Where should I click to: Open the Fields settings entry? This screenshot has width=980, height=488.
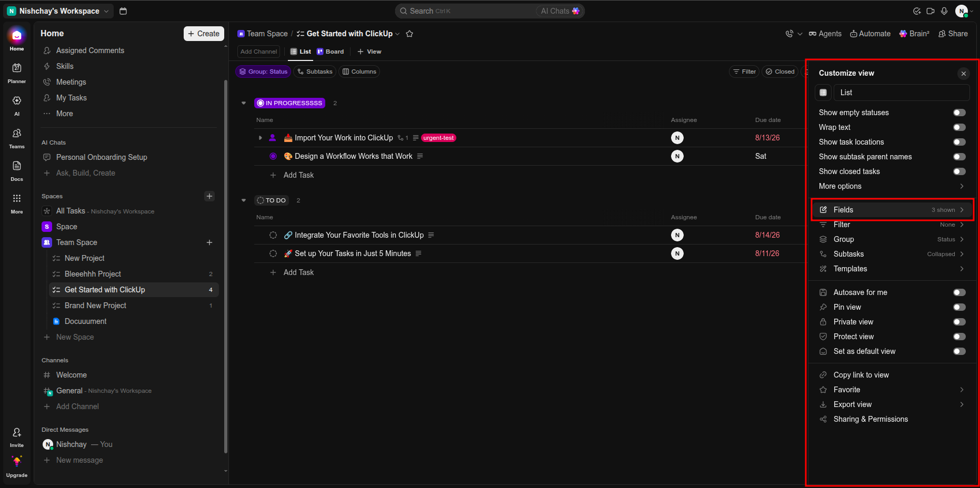[892, 210]
